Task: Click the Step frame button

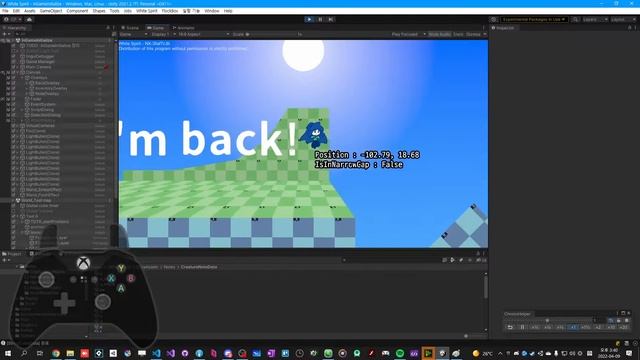Action: point(331,19)
